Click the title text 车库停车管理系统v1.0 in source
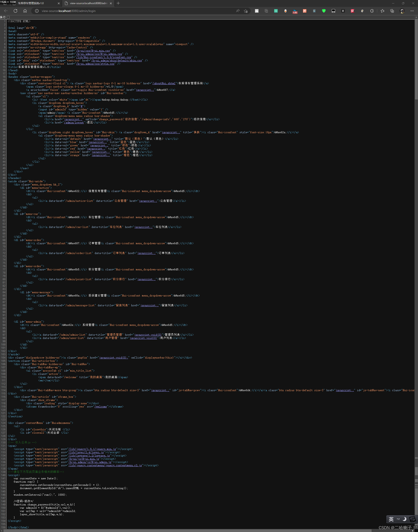 click(34, 67)
